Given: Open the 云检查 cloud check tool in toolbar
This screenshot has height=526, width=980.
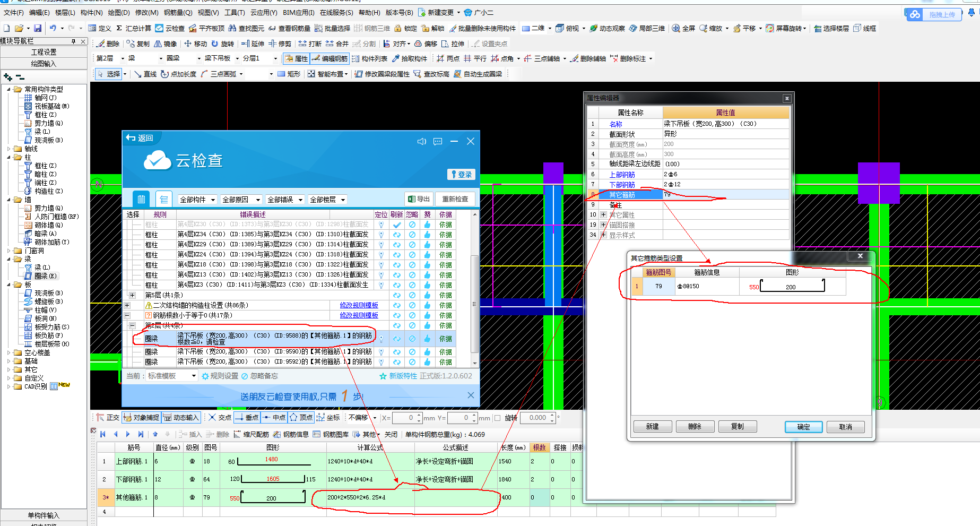Looking at the screenshot, I should [x=170, y=28].
